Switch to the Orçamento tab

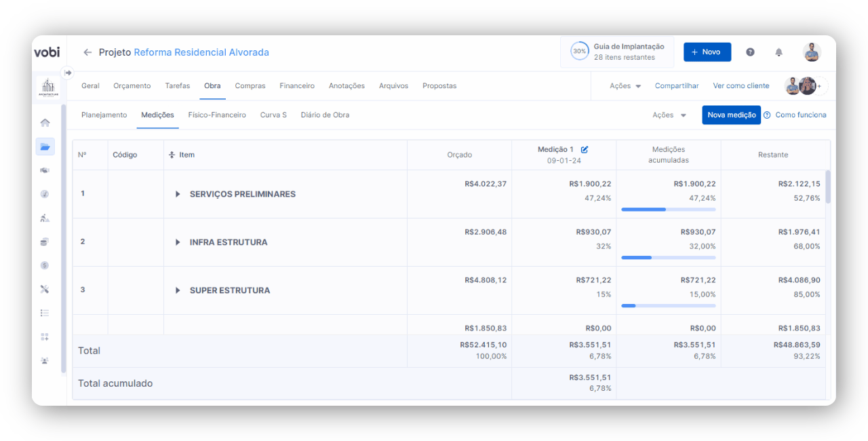pos(132,86)
